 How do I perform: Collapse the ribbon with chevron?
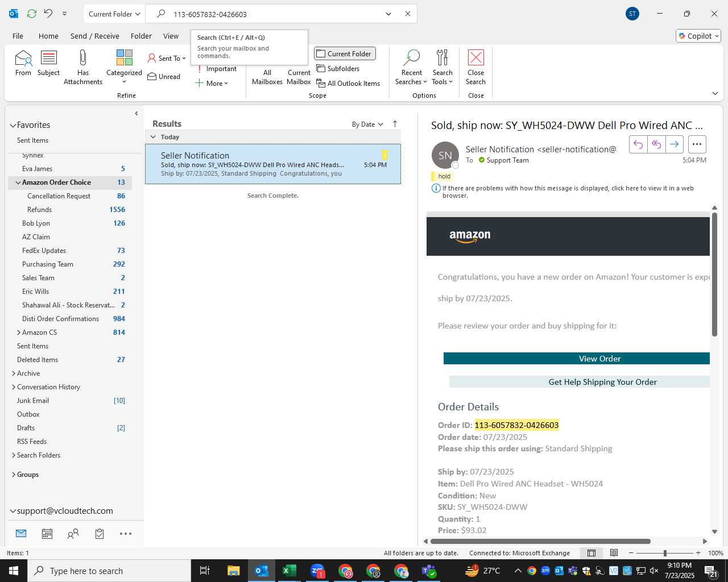715,93
